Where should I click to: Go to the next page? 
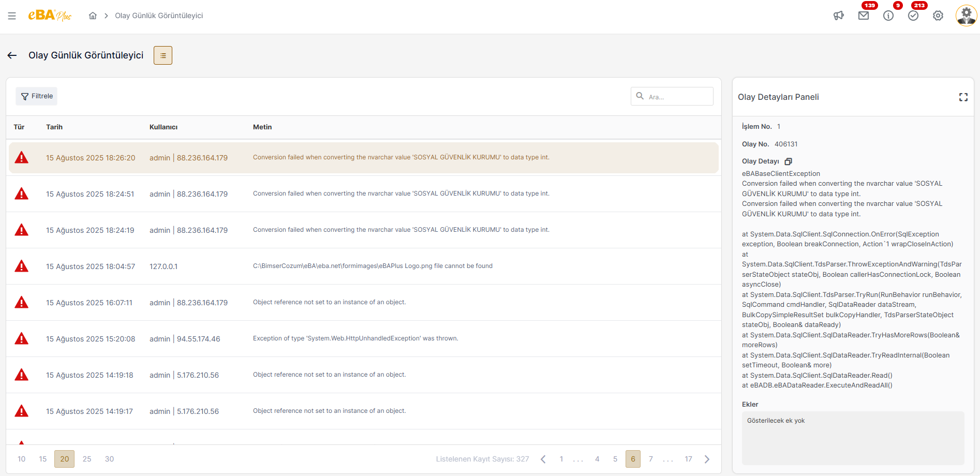pos(707,459)
